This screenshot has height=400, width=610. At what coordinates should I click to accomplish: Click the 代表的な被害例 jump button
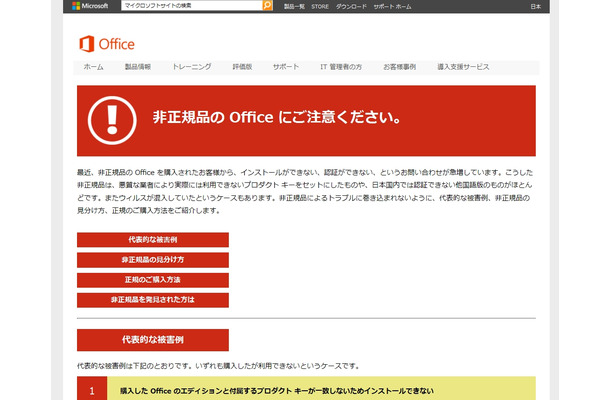coord(153,240)
